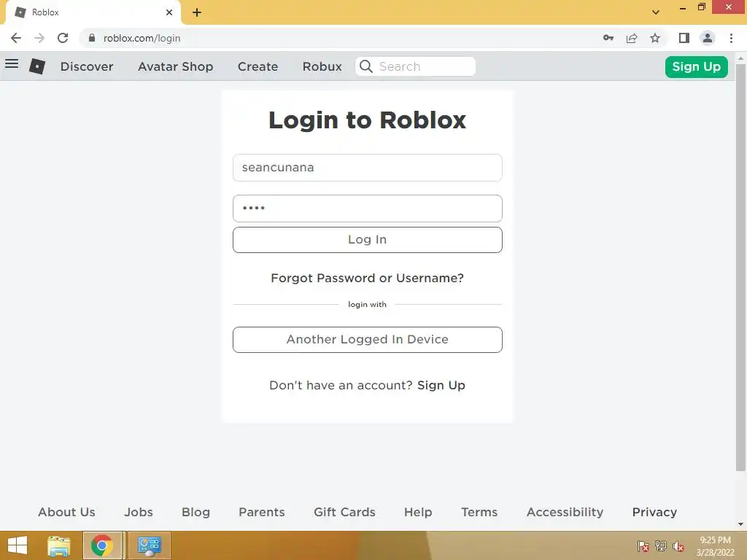747x560 pixels.
Task: Click the Log In button
Action: (x=368, y=239)
